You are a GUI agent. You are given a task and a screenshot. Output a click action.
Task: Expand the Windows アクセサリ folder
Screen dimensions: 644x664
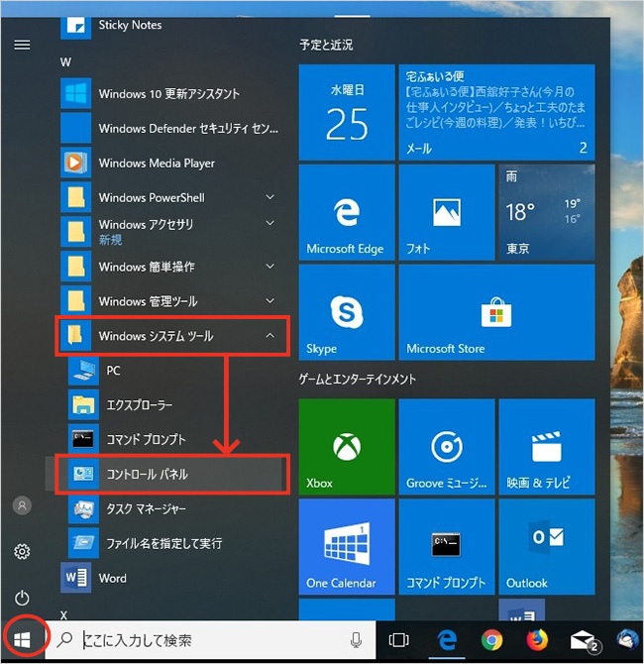(169, 232)
